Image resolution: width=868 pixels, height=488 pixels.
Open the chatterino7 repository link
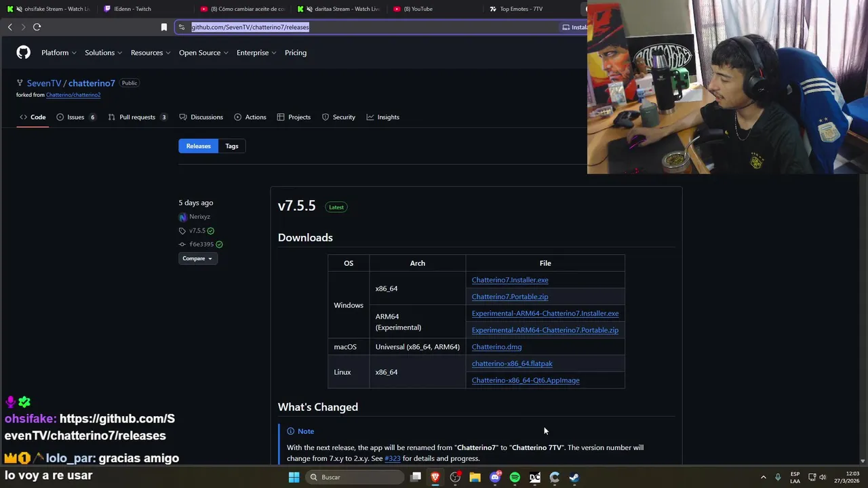(x=92, y=83)
